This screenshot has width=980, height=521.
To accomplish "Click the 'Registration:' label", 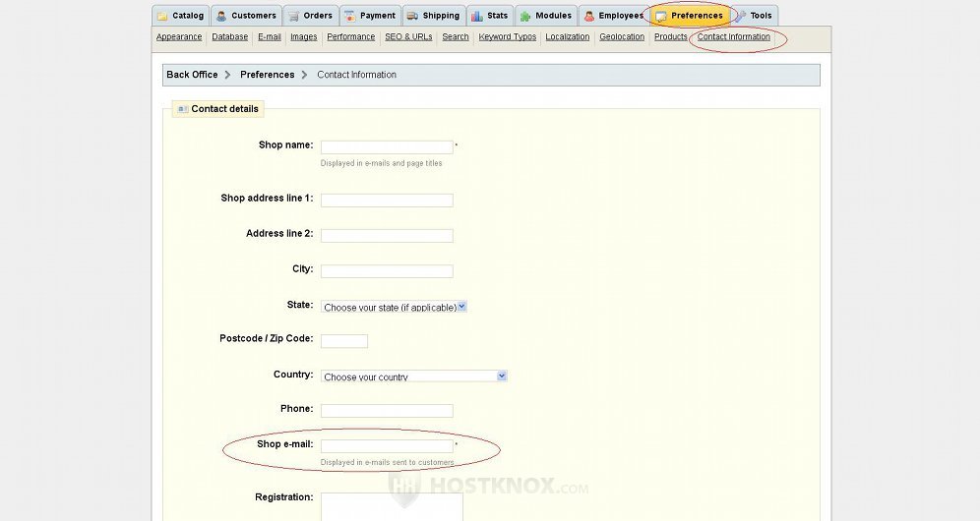I will point(284,497).
